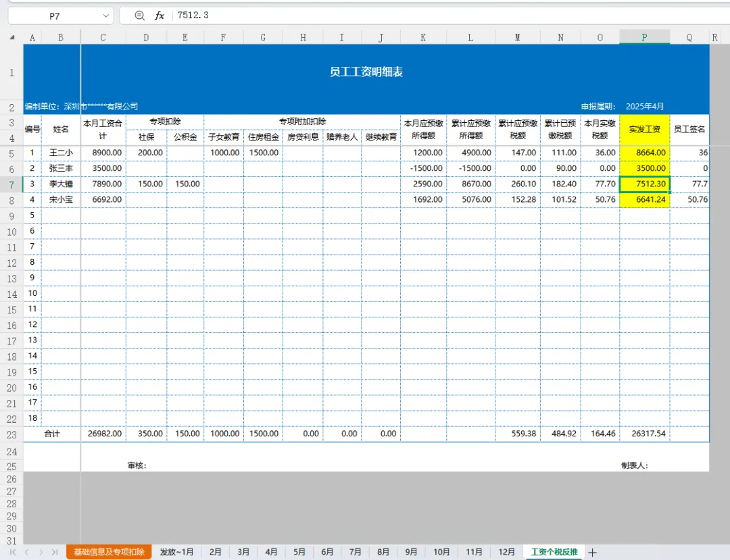
Task: Click the cell -1500.00 under 本月应预缴所得额
Action: pos(423,168)
